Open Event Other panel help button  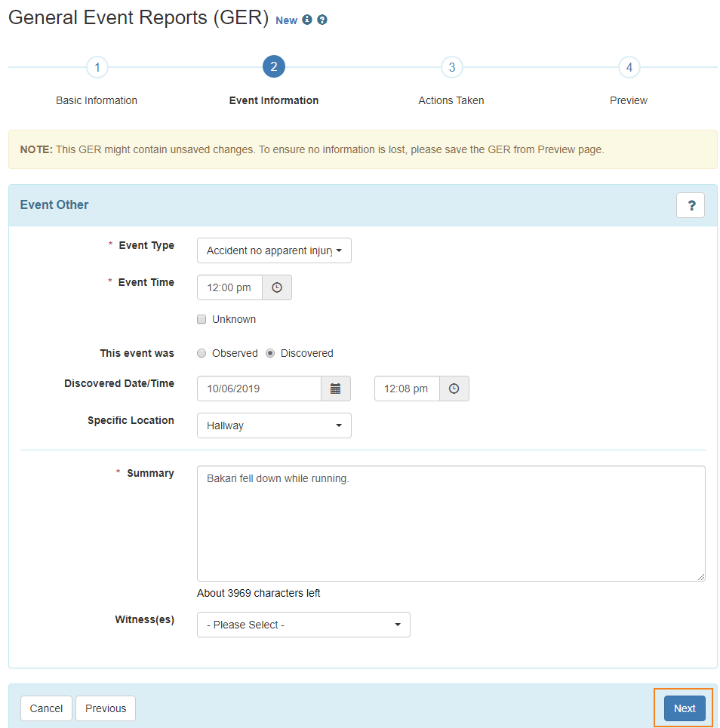tap(691, 205)
